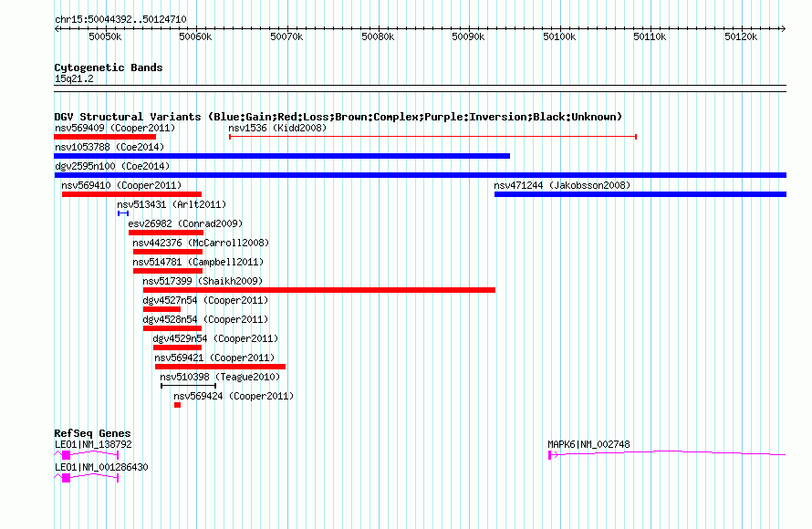Viewport: 812px width, 529px height.
Task: Click the nsv1053788 (Coe2014) label
Action: [109, 147]
